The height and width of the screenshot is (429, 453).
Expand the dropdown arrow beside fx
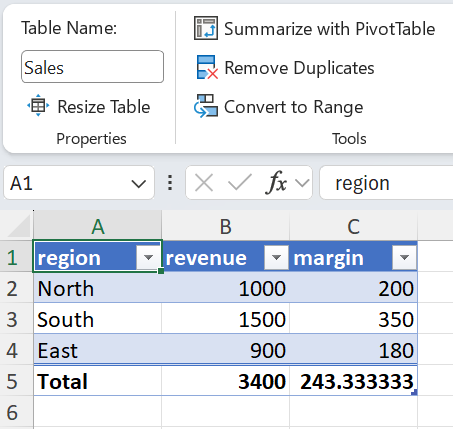coord(302,183)
